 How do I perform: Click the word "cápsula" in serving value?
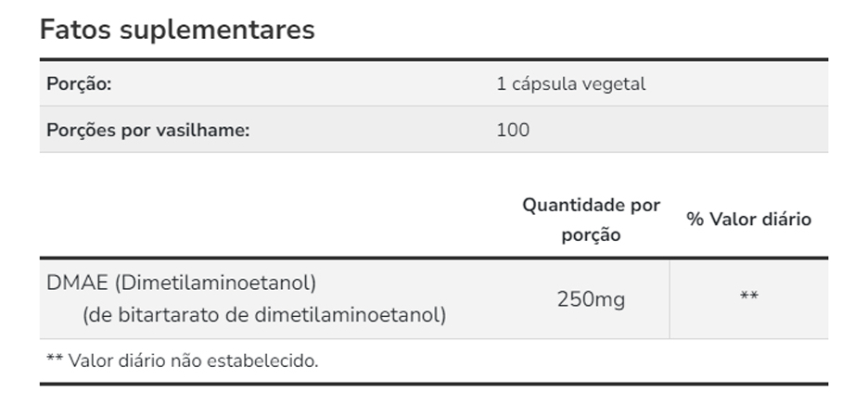click(x=545, y=83)
